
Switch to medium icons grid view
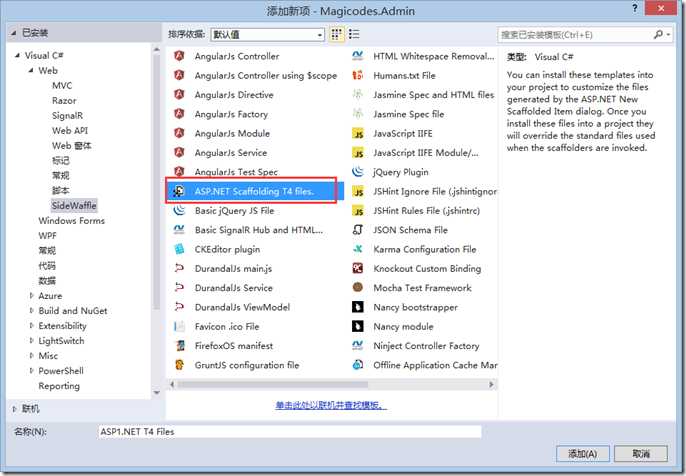pyautogui.click(x=336, y=34)
